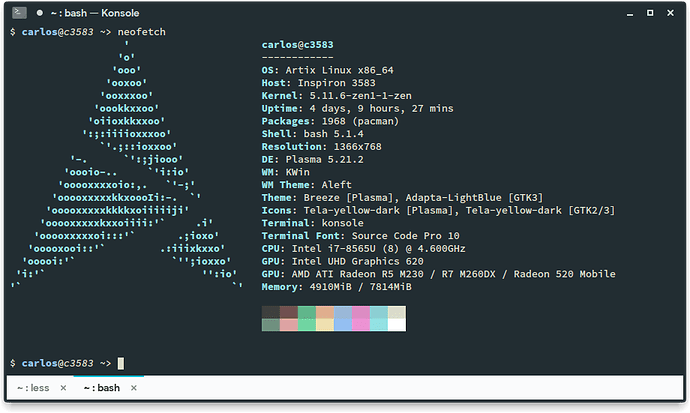Click the white color swatch in neofetch palette
Viewport: 690px width, 413px height.
[395, 324]
